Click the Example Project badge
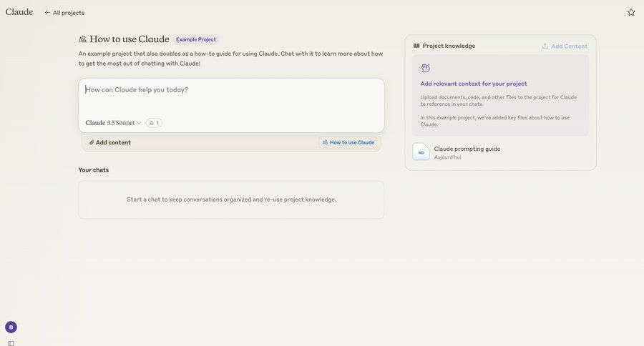Screen dimensions: 644x346 click(196, 39)
